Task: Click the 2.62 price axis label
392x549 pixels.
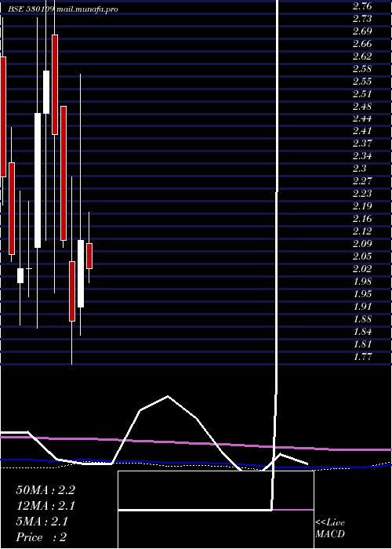Action: [362, 56]
